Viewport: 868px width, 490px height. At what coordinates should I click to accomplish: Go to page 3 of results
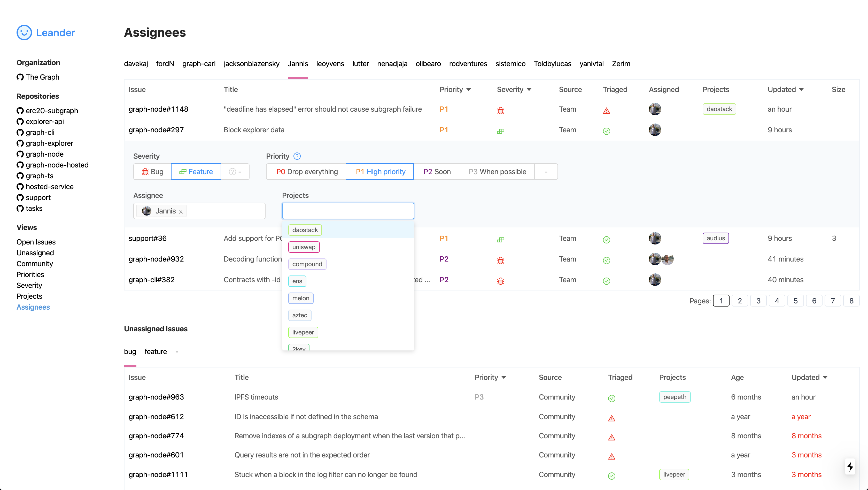coord(758,301)
